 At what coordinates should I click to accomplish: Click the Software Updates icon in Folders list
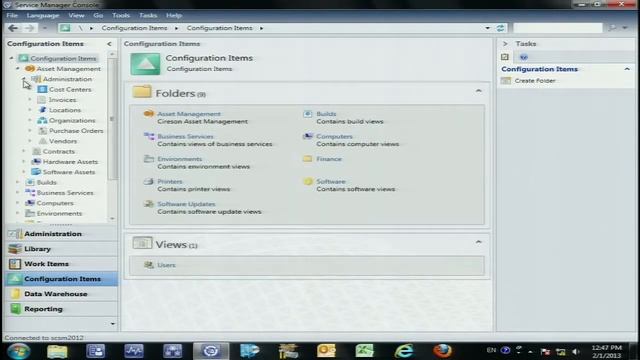point(149,204)
